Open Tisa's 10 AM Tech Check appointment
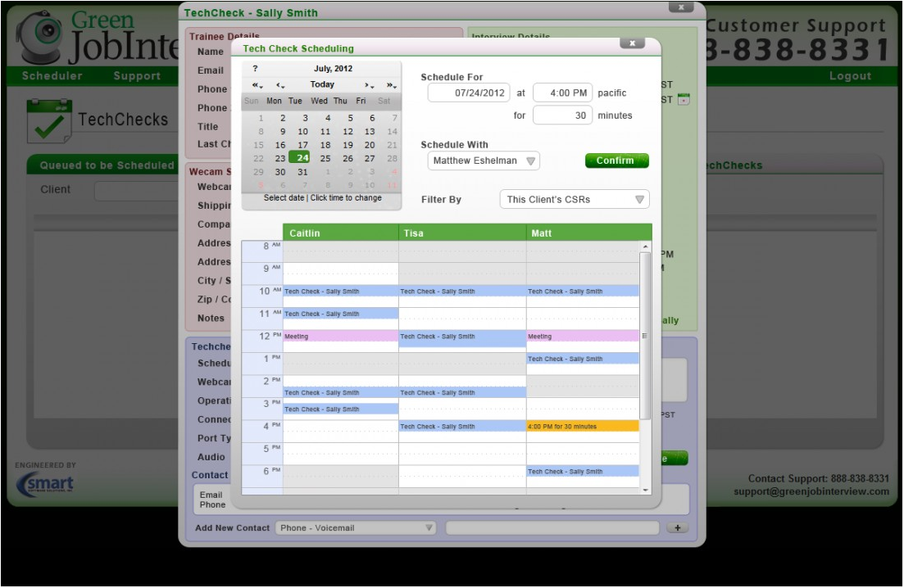 coord(462,292)
